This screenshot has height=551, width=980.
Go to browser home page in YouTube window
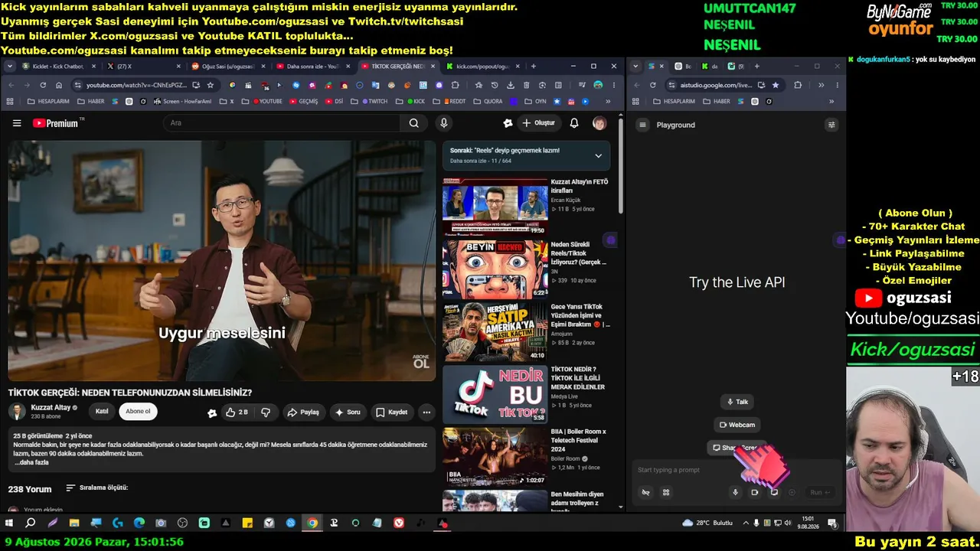tap(59, 85)
